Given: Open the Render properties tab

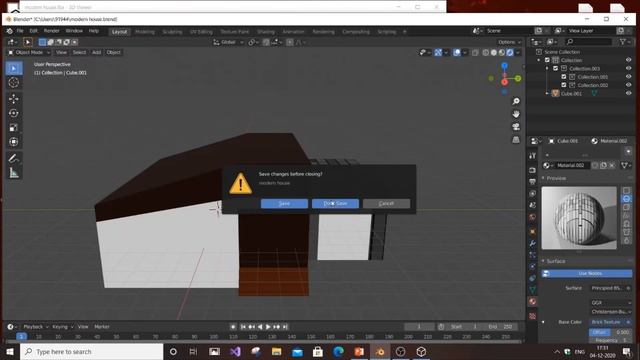Looking at the screenshot, I should (532, 170).
